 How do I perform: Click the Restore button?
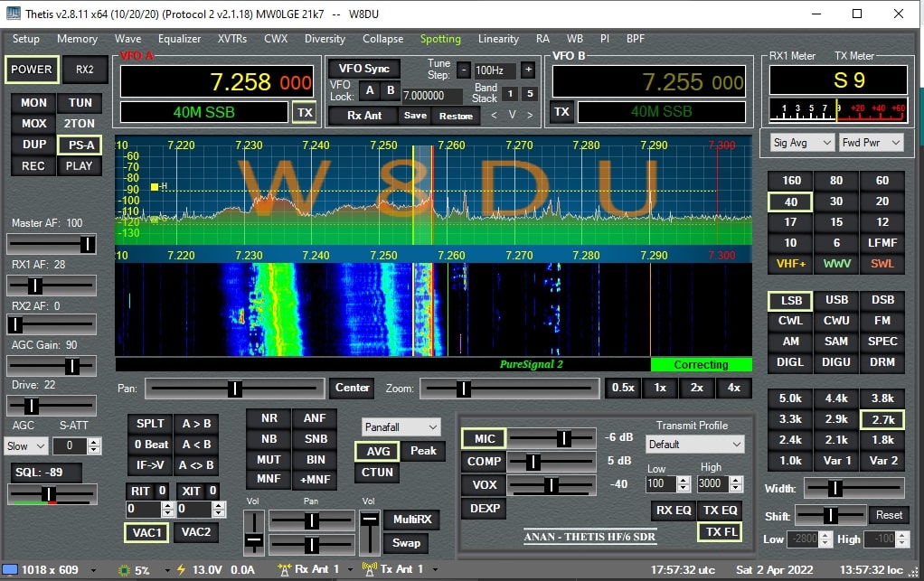456,116
